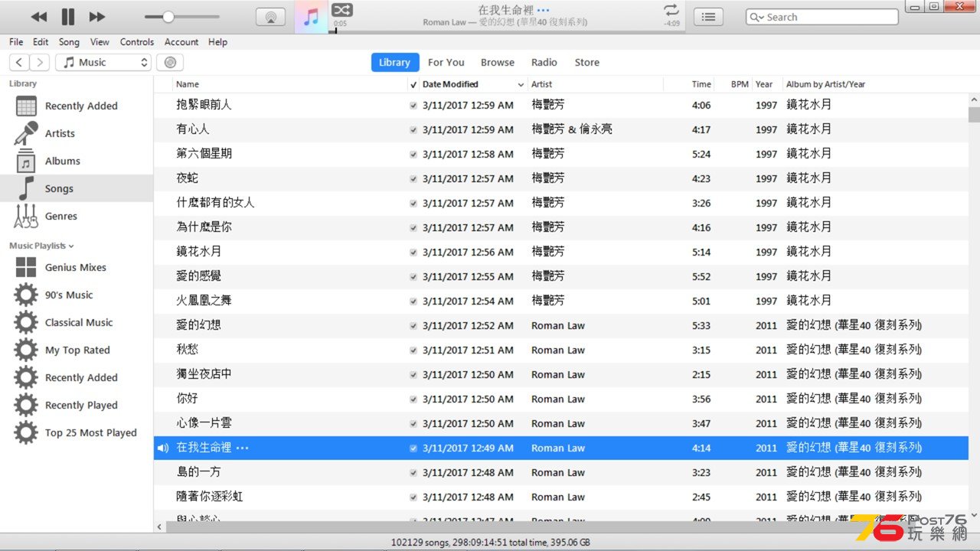Image resolution: width=980 pixels, height=551 pixels.
Task: Open the My Top Rated playlist
Action: (x=77, y=350)
